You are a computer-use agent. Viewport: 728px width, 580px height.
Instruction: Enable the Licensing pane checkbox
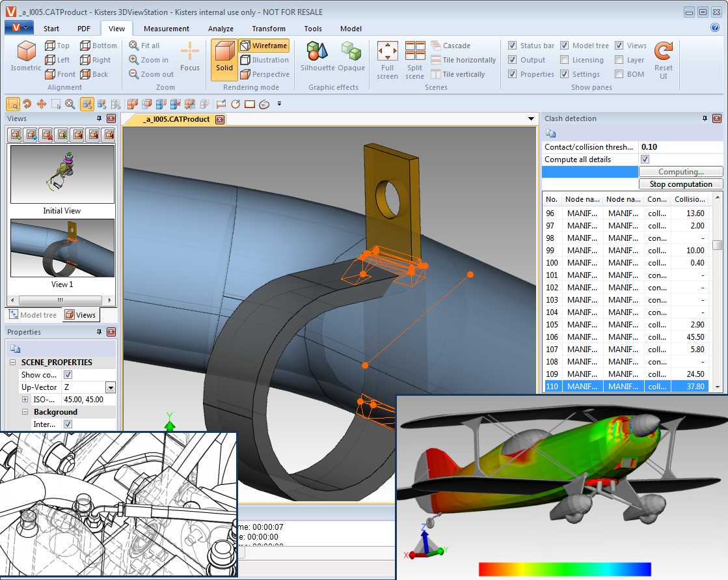coord(563,60)
